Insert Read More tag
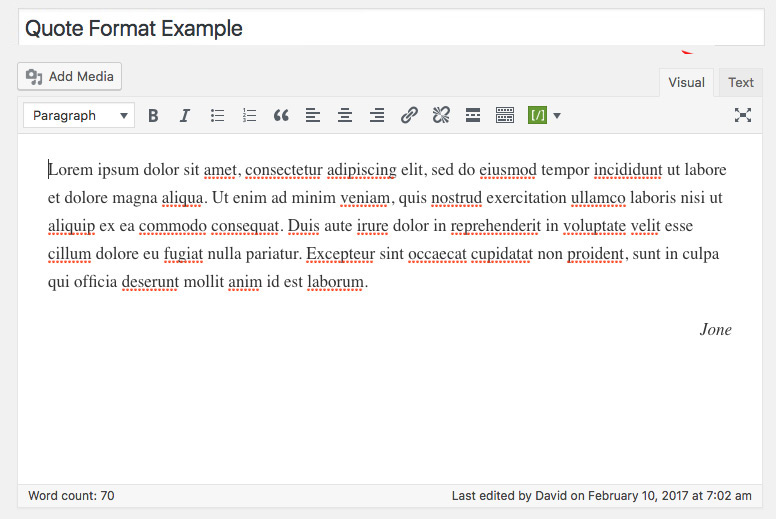Screen dimensions: 776x519 [473, 116]
